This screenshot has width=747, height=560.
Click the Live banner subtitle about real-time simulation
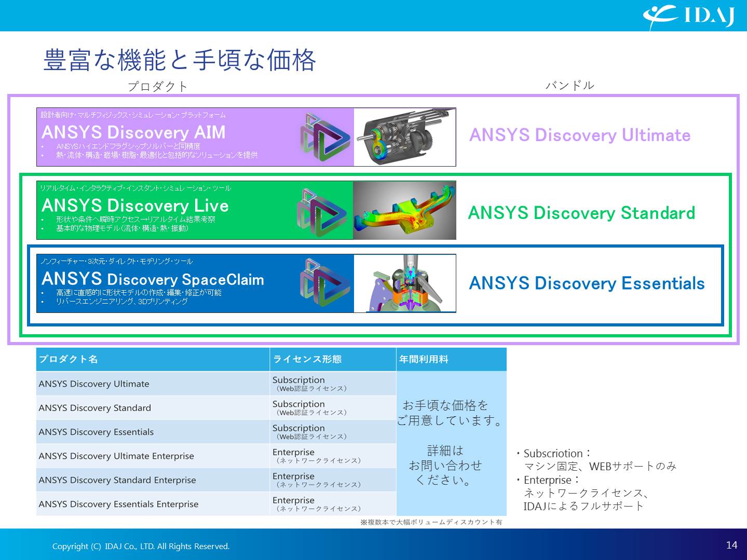pyautogui.click(x=135, y=188)
